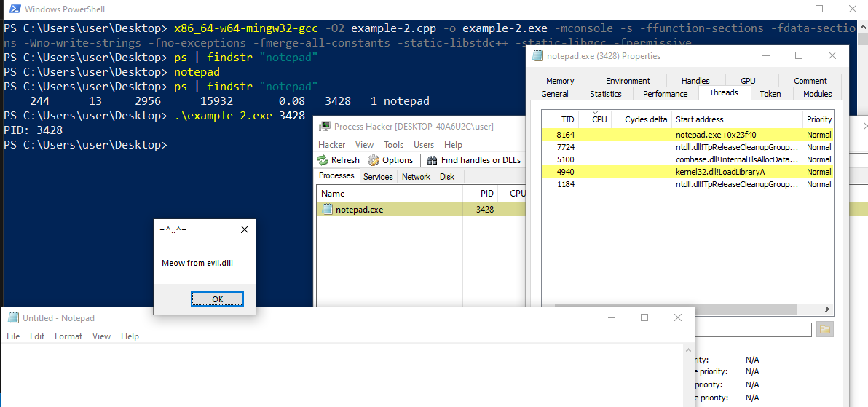Open the Help menu in Notepad
This screenshot has height=407, width=868.
130,336
